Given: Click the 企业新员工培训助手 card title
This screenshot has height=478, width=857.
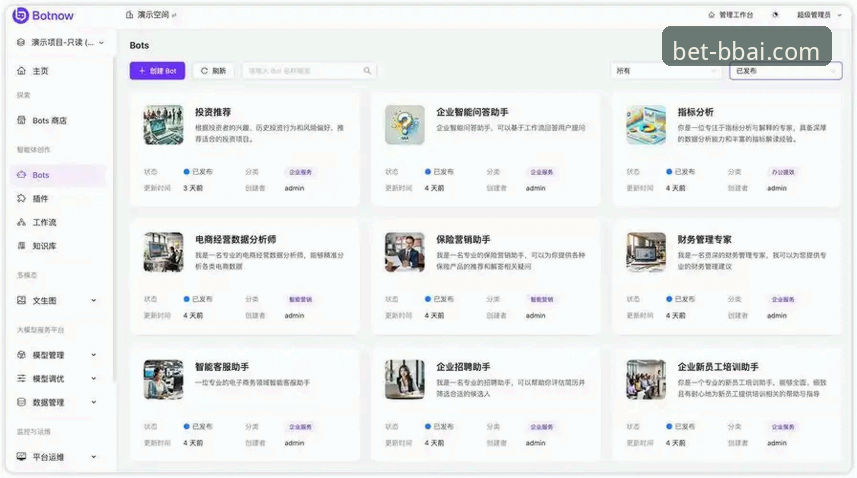Looking at the screenshot, I should 718,367.
